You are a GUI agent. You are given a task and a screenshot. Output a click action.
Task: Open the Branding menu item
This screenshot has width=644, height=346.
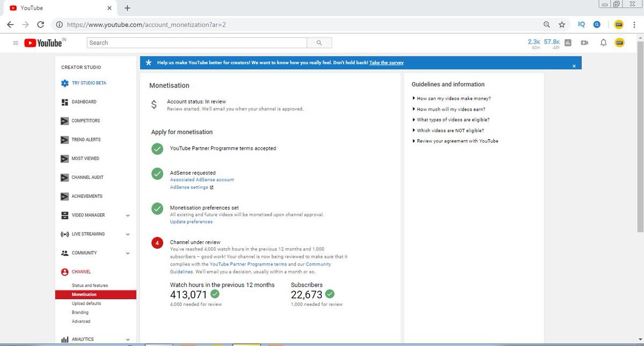point(80,312)
